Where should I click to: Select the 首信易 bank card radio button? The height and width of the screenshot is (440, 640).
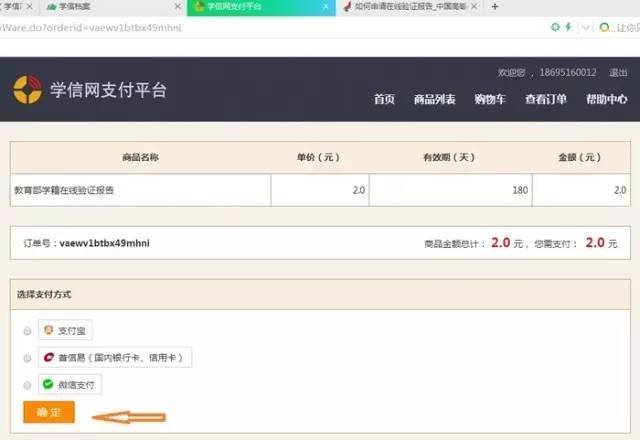point(27,358)
